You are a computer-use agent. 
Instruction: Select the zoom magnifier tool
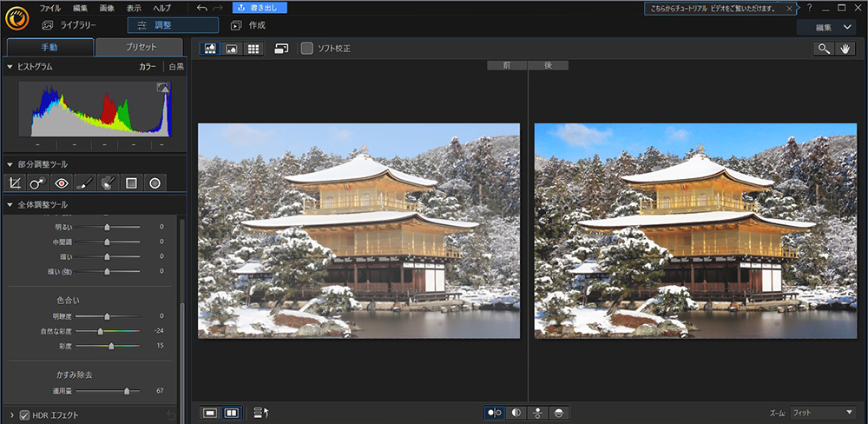point(825,49)
